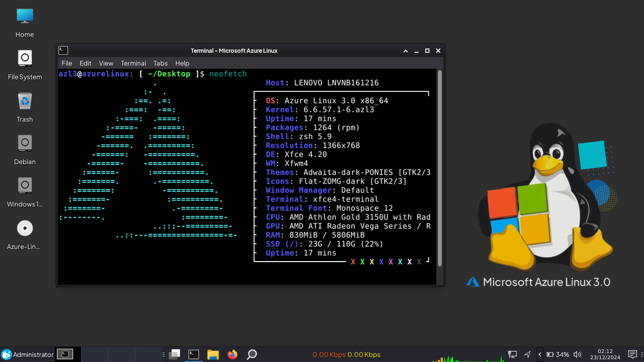
Task: Click the 'OS: Azure Linux 3.0 x86_64' line
Action: click(x=327, y=100)
